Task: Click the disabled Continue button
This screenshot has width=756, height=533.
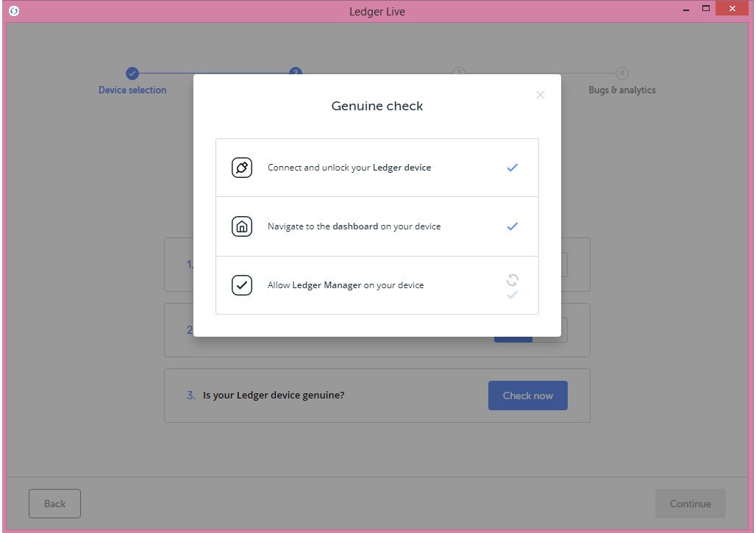Action: point(690,504)
